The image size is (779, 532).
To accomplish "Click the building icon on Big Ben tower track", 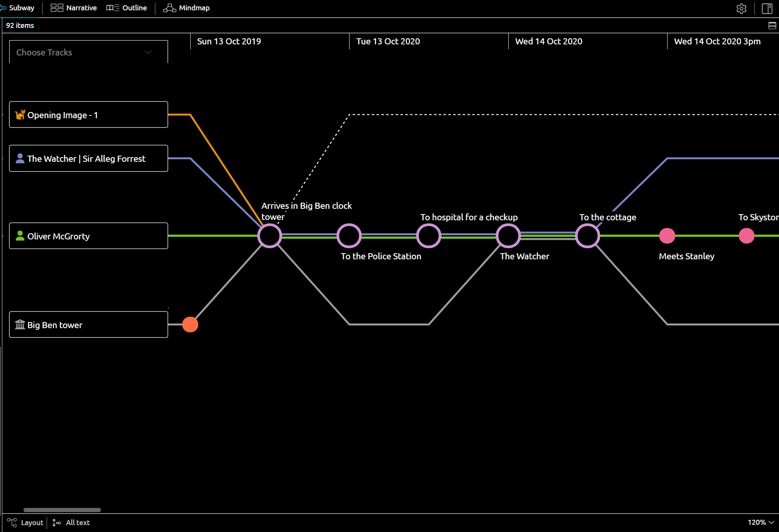I will 20,325.
